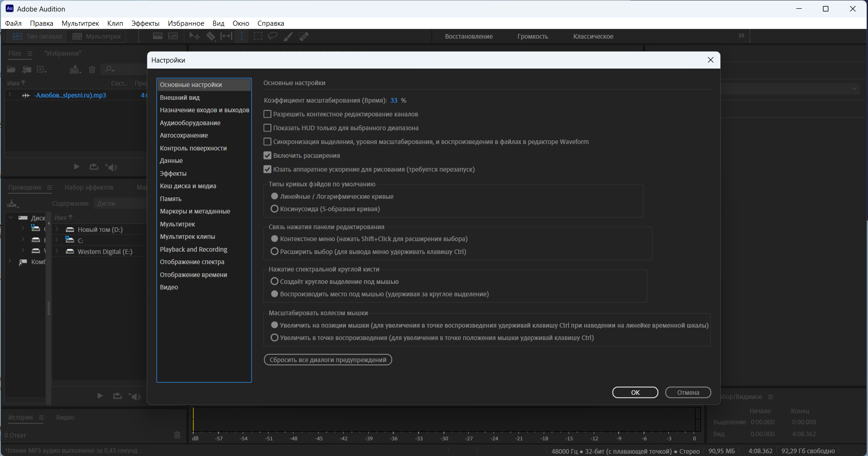Select the Razor tool in toolbar
Viewport: 868px width, 456px height.
(x=211, y=36)
